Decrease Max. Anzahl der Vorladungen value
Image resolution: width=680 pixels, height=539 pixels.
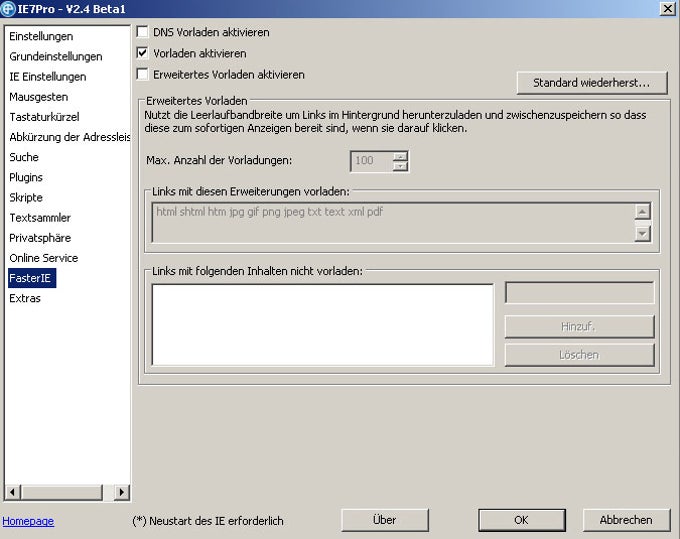[400, 166]
